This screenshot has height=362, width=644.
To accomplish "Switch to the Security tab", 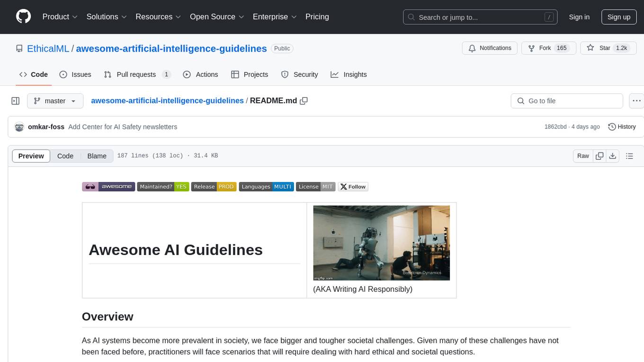I will [x=299, y=74].
